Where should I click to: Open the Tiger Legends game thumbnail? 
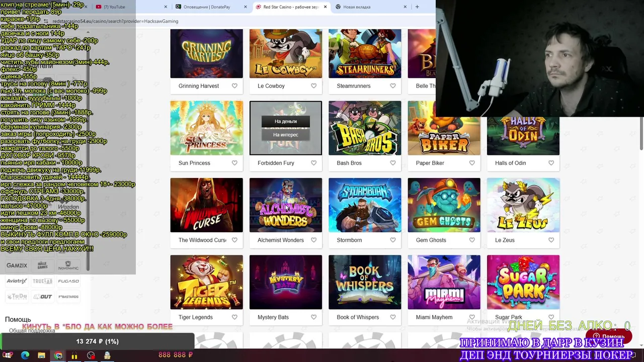(x=206, y=282)
